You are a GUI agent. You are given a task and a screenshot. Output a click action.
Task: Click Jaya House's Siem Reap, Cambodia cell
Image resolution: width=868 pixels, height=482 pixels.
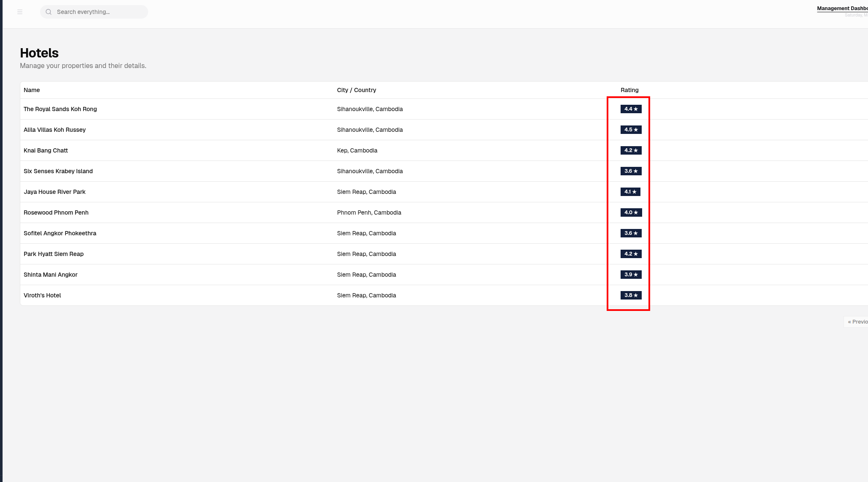pos(366,192)
